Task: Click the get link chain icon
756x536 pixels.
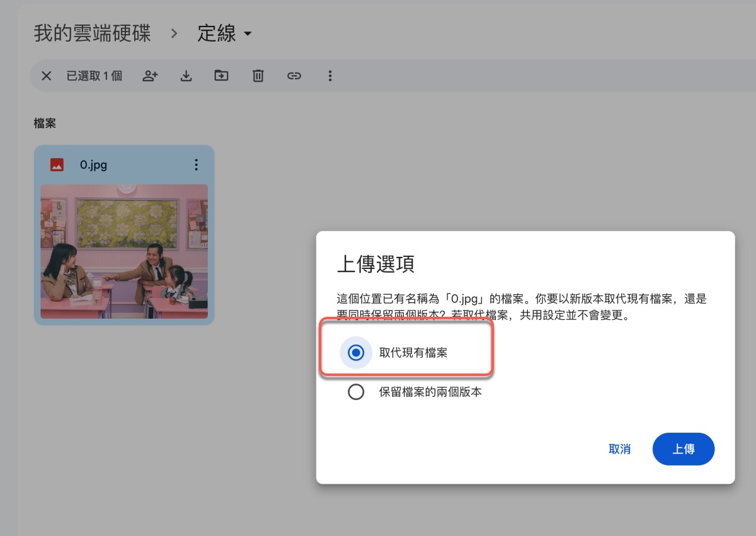Action: pos(294,76)
